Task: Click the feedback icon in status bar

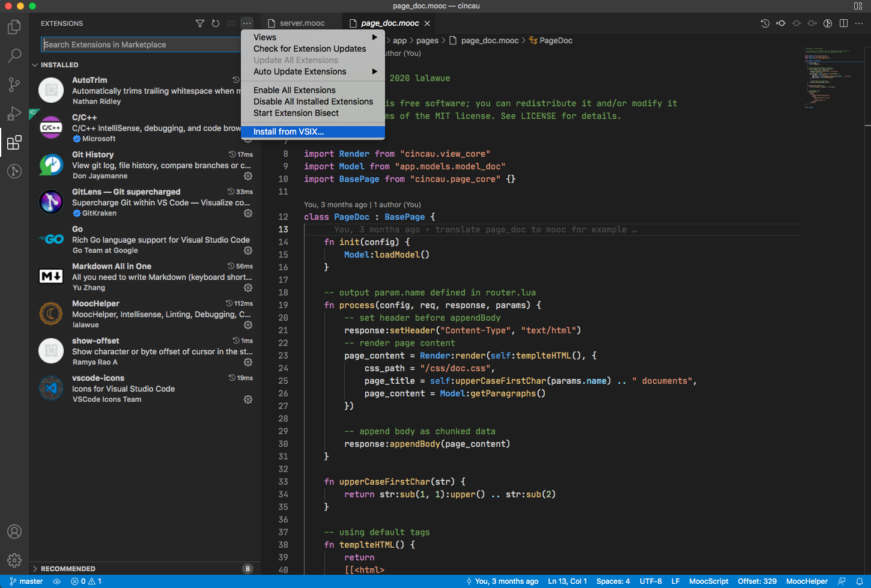Action: pos(842,581)
